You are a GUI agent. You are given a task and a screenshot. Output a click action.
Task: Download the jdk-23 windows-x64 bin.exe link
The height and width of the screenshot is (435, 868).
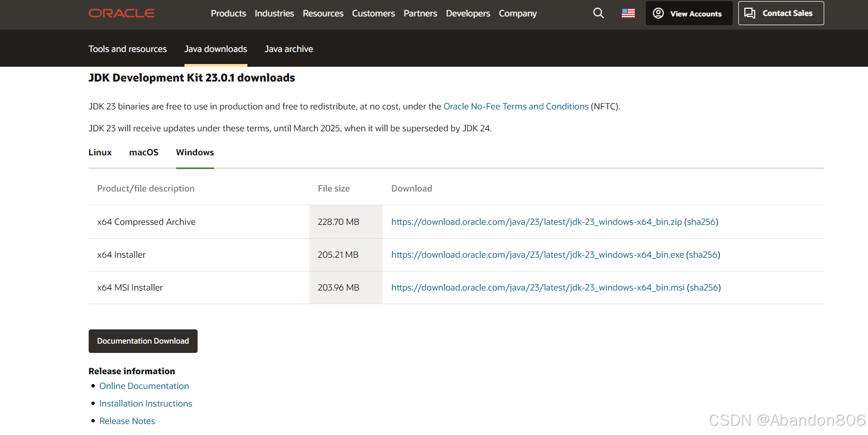coord(537,254)
